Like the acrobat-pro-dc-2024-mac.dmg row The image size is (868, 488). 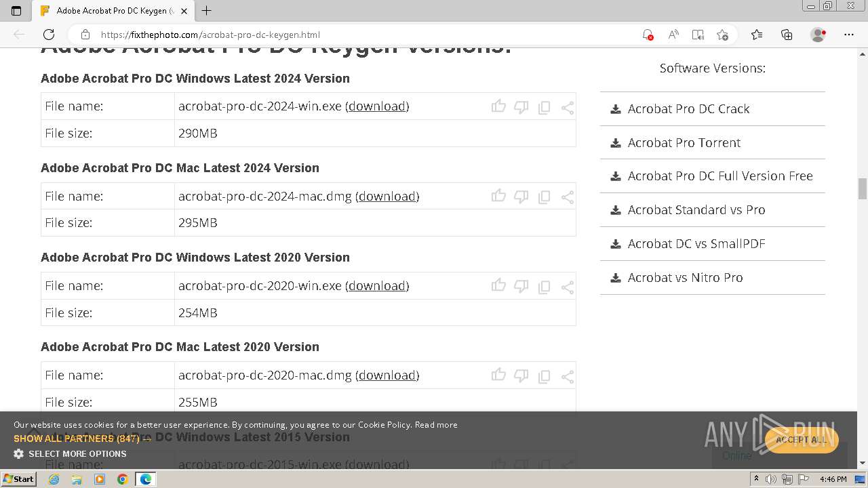coord(498,197)
